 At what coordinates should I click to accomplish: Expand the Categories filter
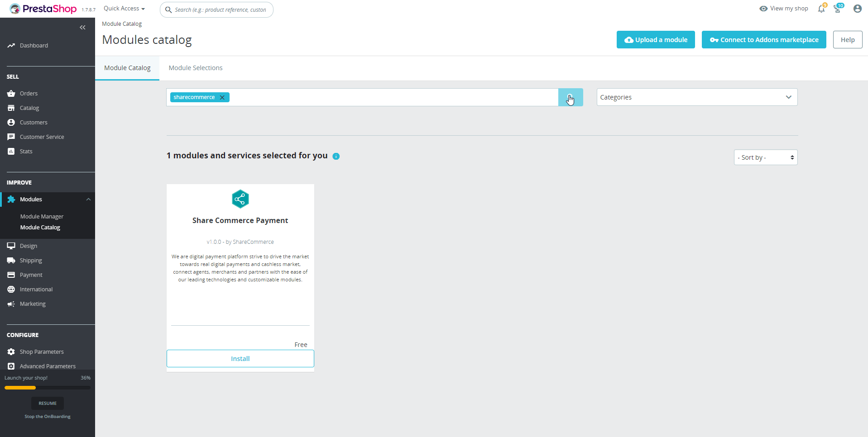coord(697,97)
